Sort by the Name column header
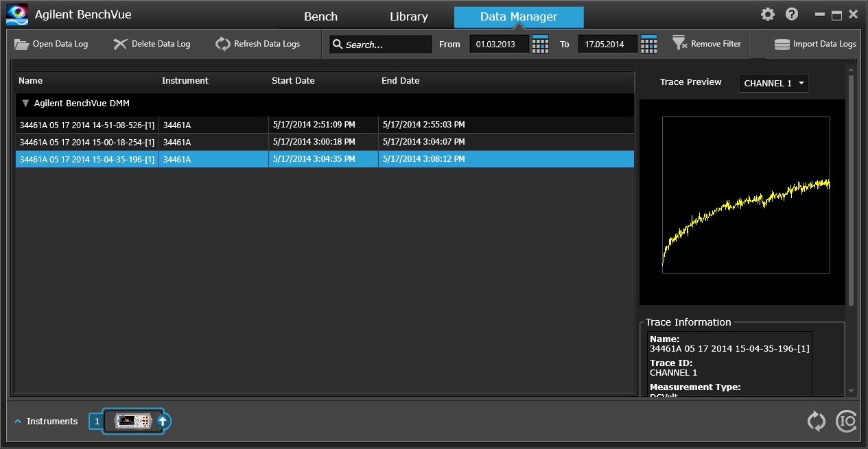 coord(30,81)
